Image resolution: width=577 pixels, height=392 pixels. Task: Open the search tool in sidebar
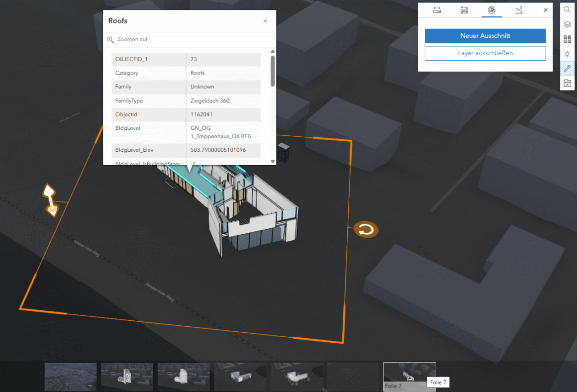[567, 10]
